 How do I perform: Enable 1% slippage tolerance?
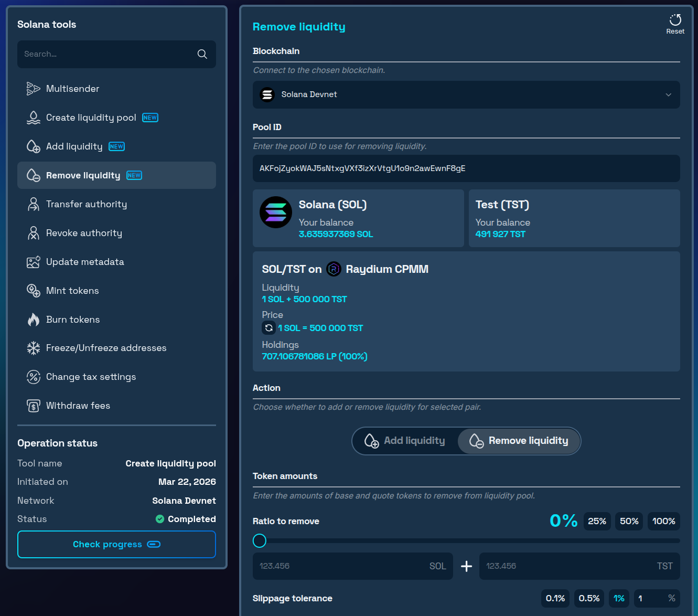pos(619,598)
